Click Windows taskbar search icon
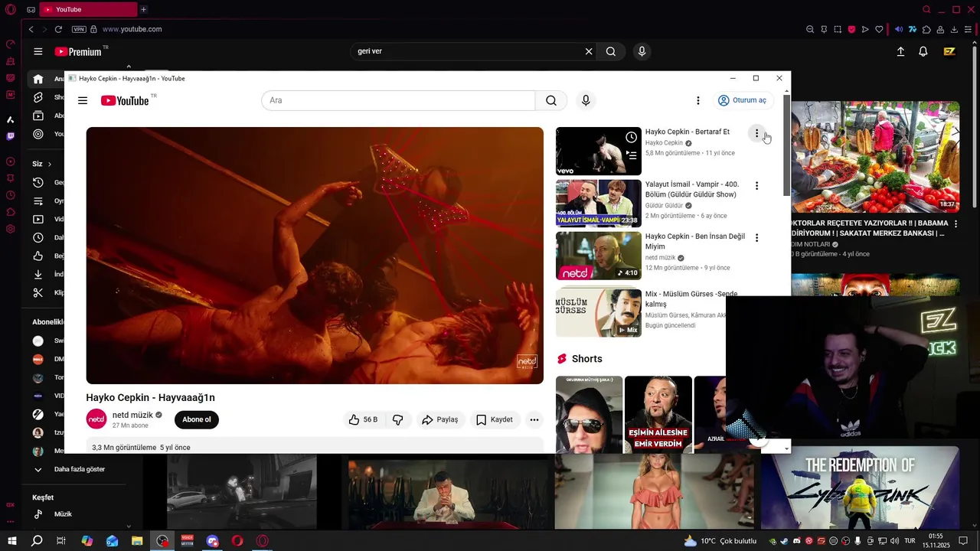 pyautogui.click(x=36, y=540)
